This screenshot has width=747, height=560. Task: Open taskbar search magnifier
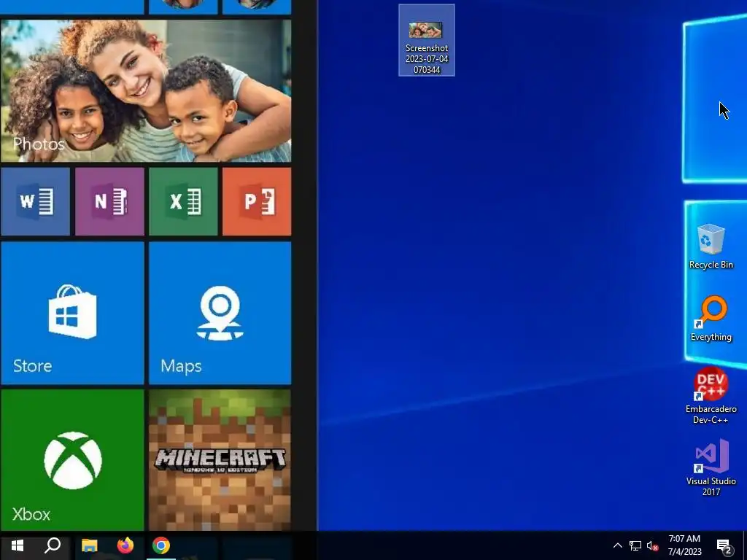pyautogui.click(x=53, y=545)
